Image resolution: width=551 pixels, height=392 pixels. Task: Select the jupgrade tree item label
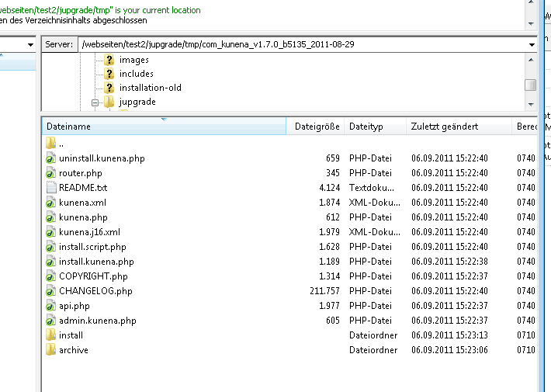click(137, 102)
